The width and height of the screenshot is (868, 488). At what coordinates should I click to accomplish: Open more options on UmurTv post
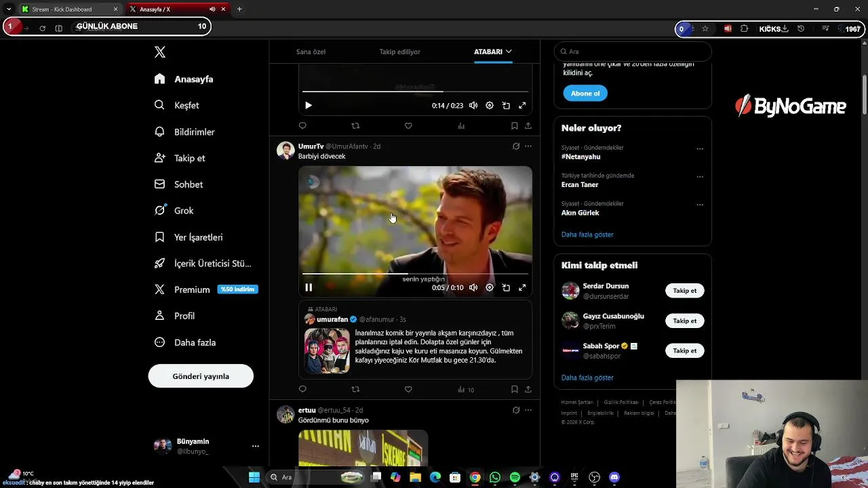click(x=528, y=146)
